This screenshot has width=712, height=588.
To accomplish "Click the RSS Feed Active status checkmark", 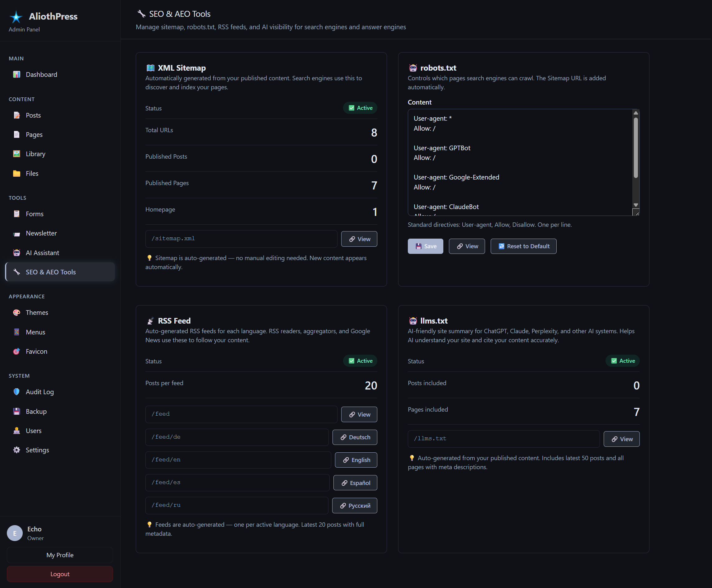I will [x=351, y=361].
